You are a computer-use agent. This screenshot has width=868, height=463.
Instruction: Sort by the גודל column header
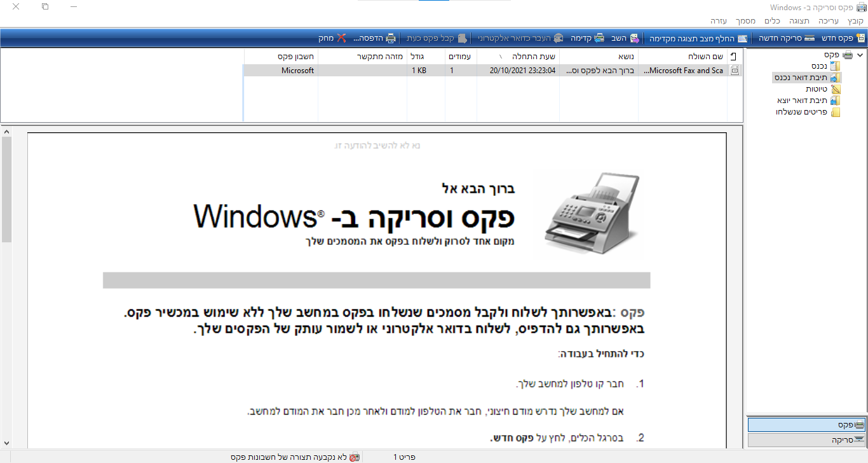(426, 56)
